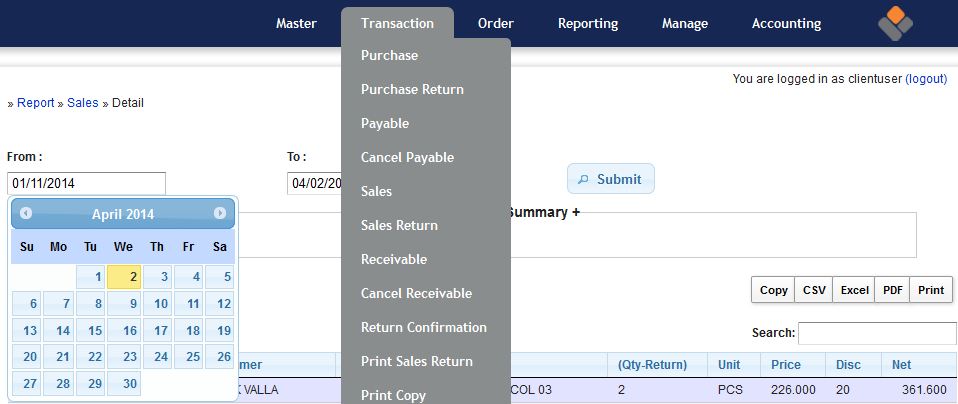This screenshot has width=958, height=404.
Task: Focus the Search text box
Action: 876,333
